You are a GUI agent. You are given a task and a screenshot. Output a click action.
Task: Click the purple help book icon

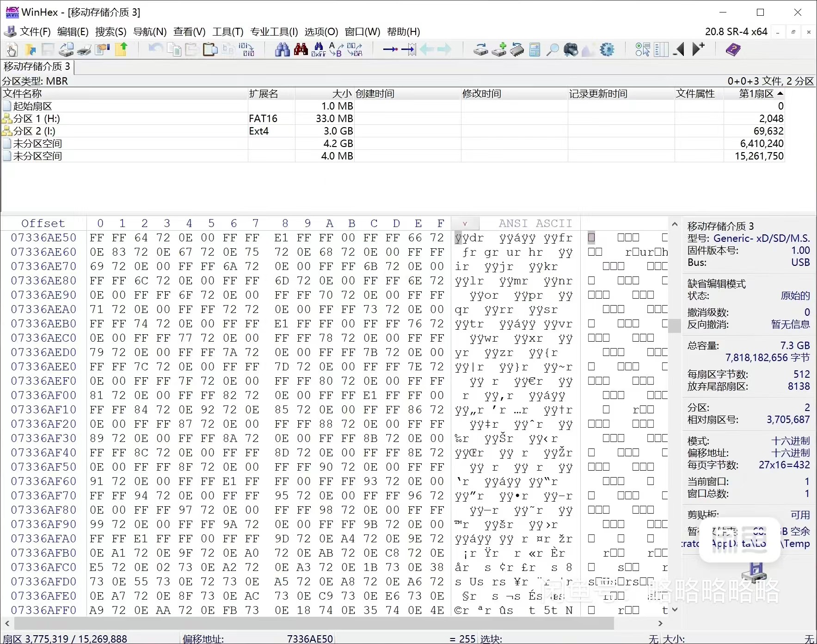click(733, 49)
